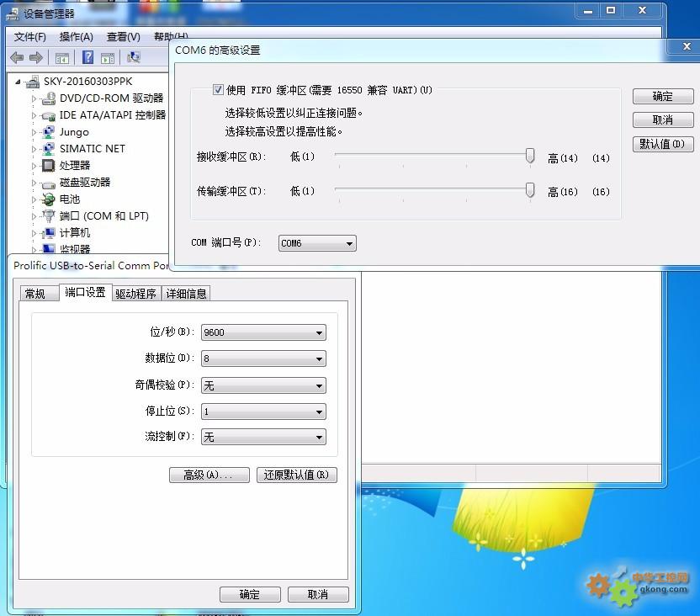Select the 处理器 processor icon
Viewport: 700px width, 616px height.
click(48, 166)
